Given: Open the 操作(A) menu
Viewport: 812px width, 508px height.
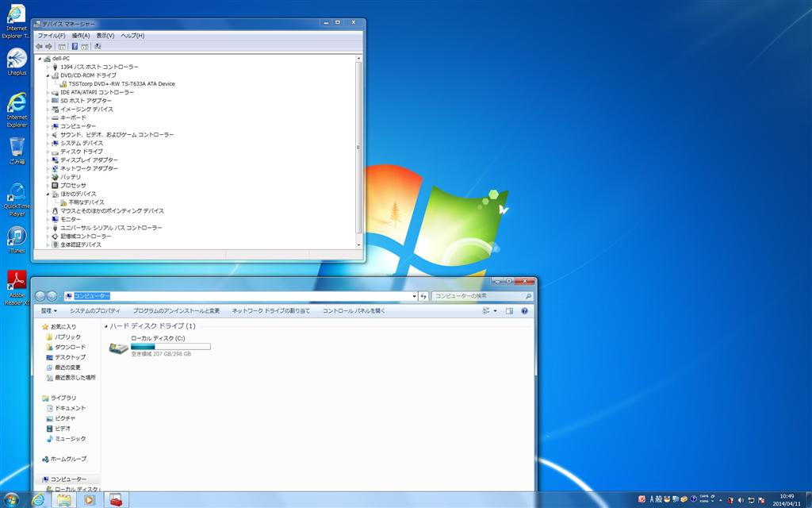Looking at the screenshot, I should [x=80, y=36].
